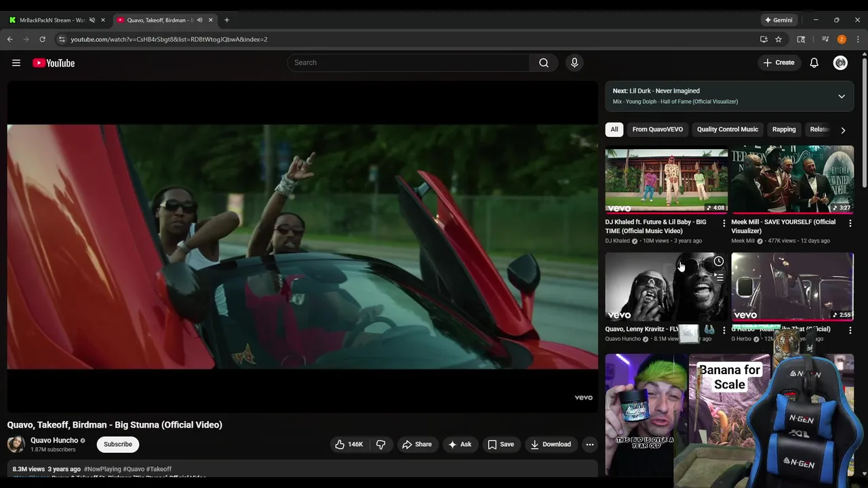Start voice search with microphone icon

point(574,63)
